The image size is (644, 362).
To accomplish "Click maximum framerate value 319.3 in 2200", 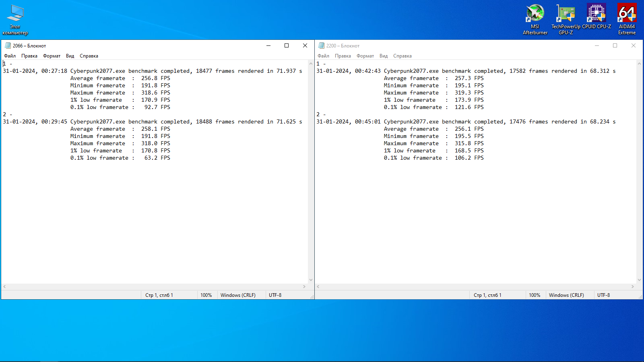I will click(x=463, y=93).
